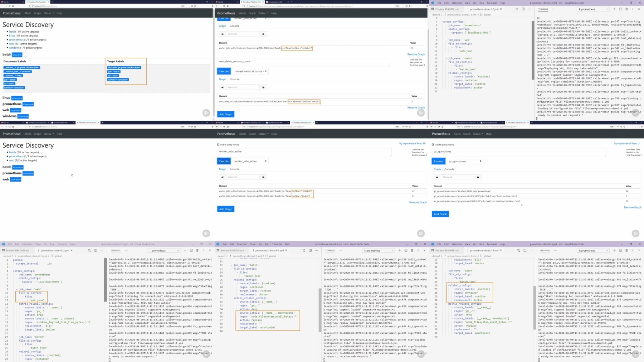644x362 pixels.
Task: Click the plus icon in the prometheus-demo3-2.yml VS Code terminal
Action: pyautogui.click(x=614, y=9)
